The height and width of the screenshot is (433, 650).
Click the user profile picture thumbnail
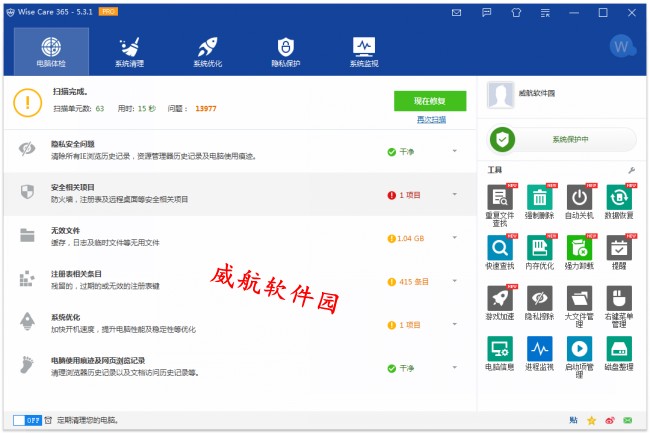(500, 95)
